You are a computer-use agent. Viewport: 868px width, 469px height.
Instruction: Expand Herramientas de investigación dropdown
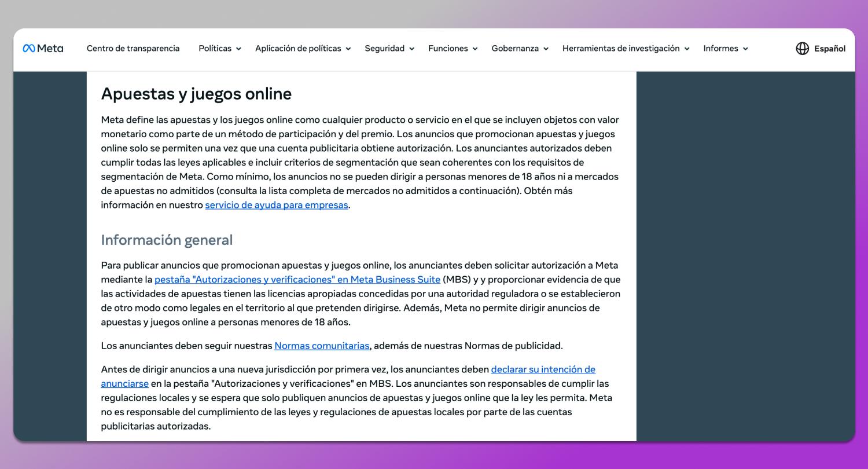click(626, 49)
